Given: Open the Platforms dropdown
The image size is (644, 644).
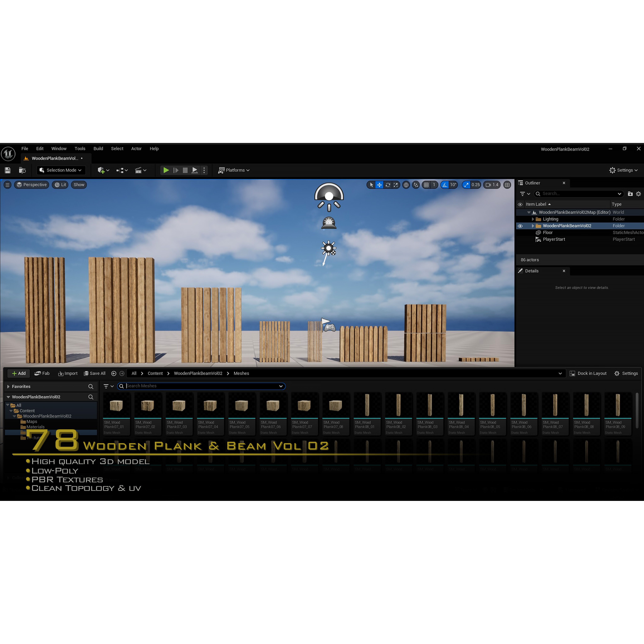Looking at the screenshot, I should pos(234,170).
